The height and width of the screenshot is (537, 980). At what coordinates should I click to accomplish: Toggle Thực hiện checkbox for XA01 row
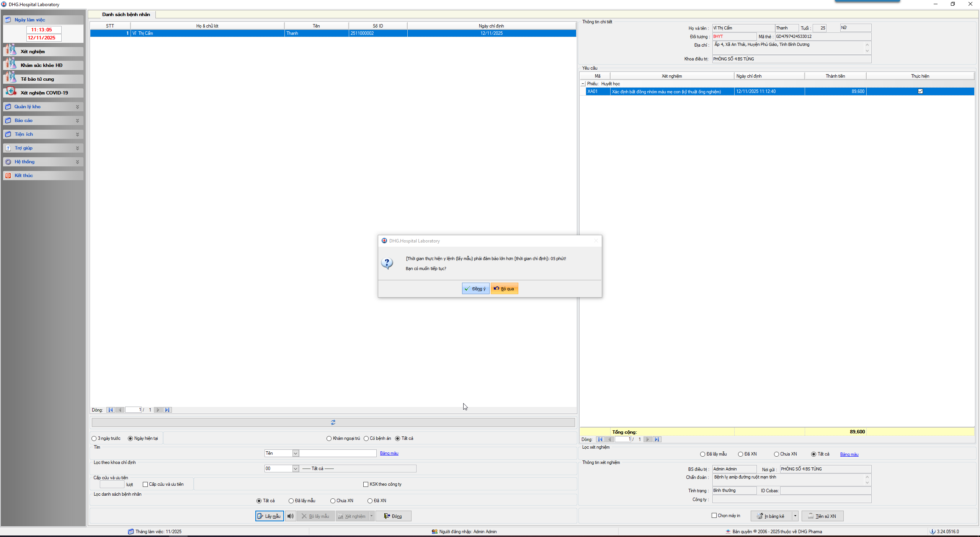920,91
